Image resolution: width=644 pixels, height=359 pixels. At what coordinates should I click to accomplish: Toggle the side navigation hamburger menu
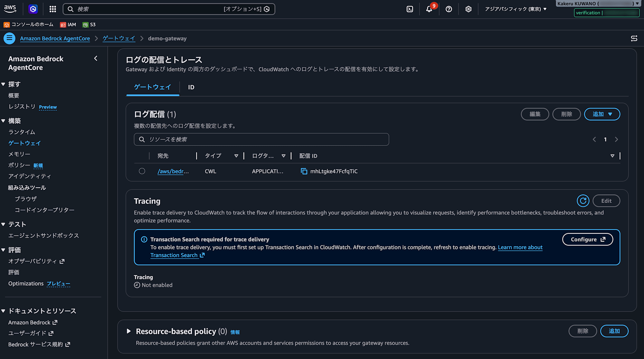(x=9, y=38)
